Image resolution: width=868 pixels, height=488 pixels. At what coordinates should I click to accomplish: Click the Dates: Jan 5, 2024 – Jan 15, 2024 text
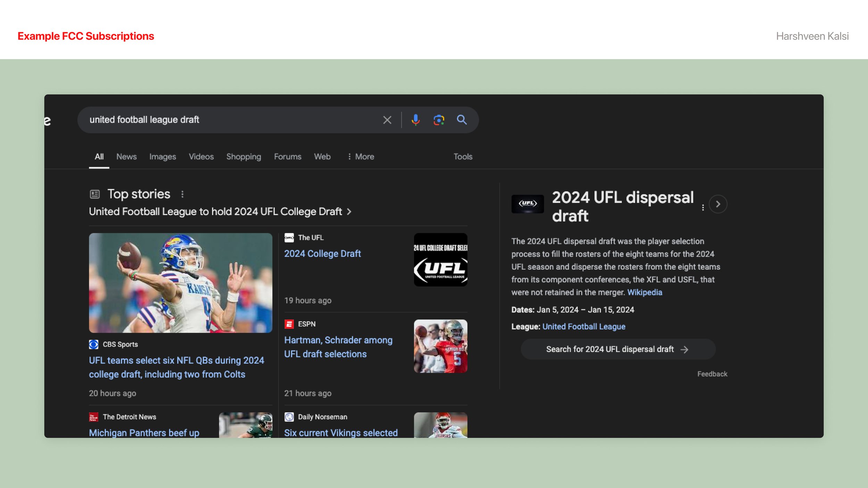(x=573, y=310)
